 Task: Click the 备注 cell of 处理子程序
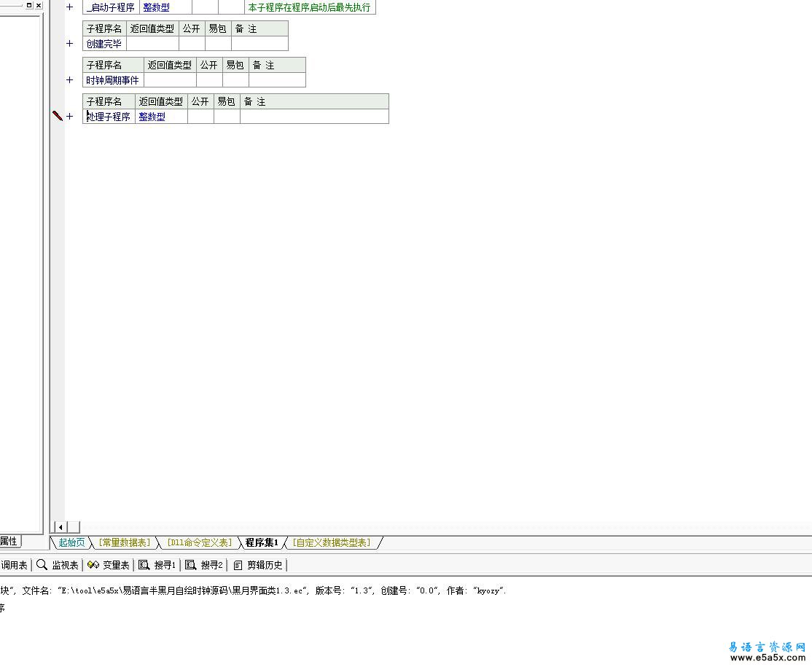tap(314, 117)
